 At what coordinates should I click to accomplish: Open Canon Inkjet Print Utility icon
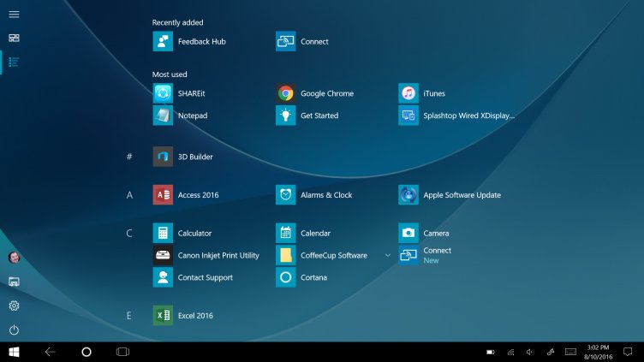click(x=163, y=255)
